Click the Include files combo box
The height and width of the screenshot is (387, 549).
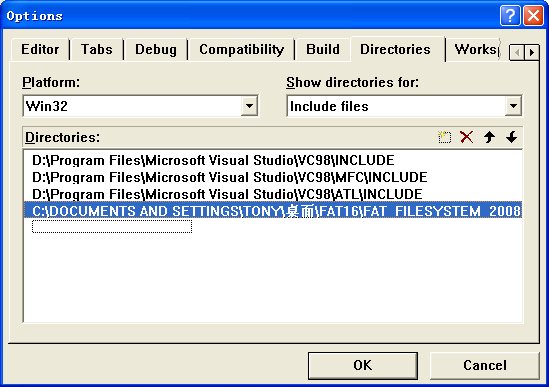click(x=404, y=106)
